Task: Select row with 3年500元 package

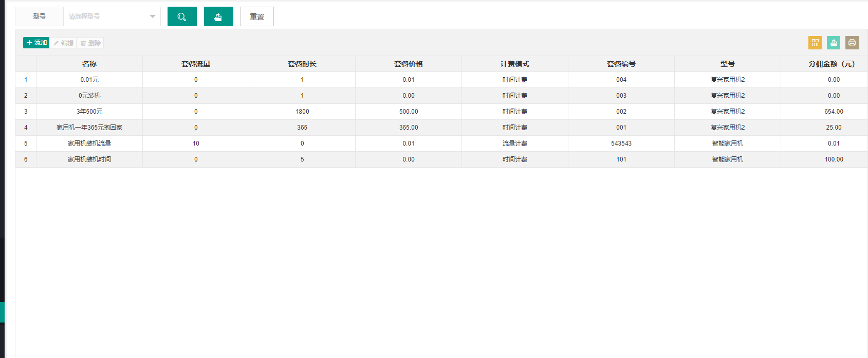Action: coord(441,112)
